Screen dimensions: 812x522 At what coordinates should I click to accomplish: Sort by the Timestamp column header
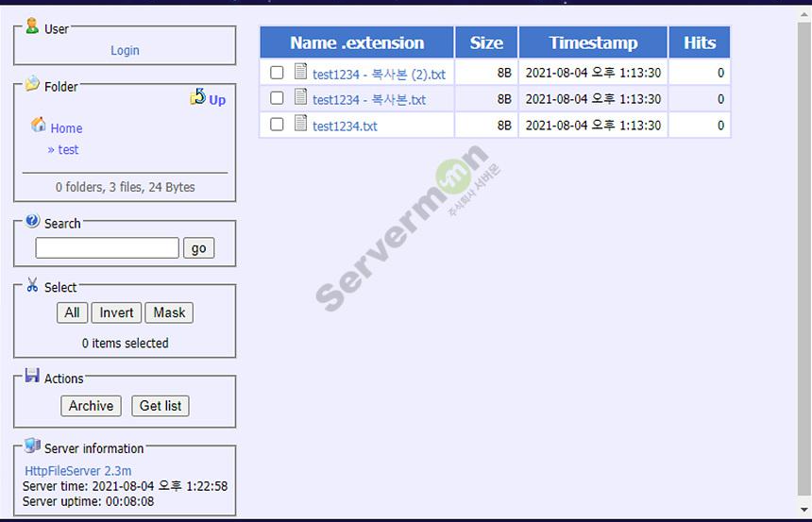tap(593, 42)
